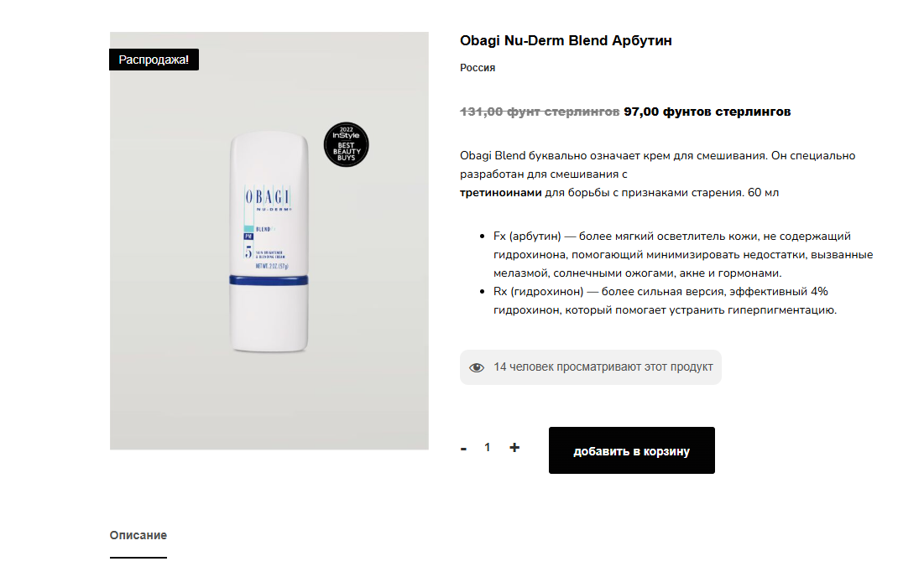Click the blue band on the bottle
The image size is (924, 577).
(x=269, y=280)
